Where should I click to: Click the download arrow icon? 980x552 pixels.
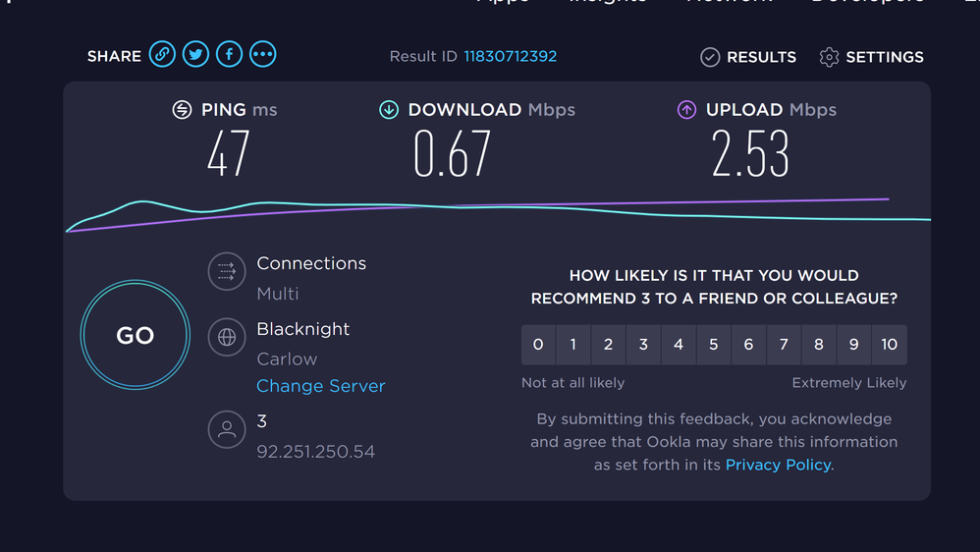click(389, 110)
